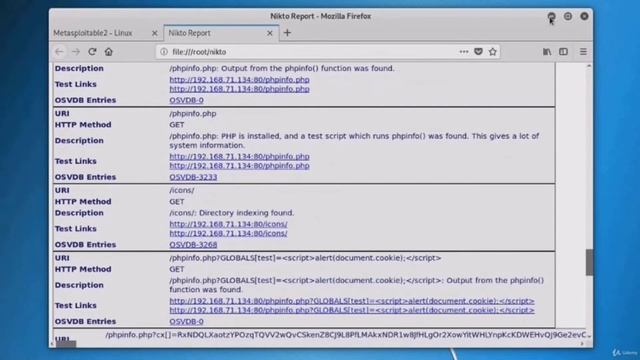Toggle the sidebars view icon
This screenshot has width=640, height=360.
coord(563,52)
